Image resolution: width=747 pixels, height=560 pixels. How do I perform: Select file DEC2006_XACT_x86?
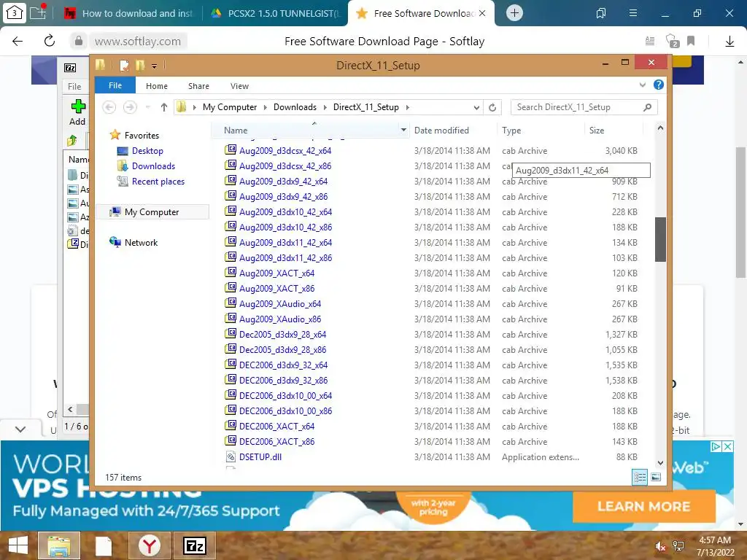[276, 441]
